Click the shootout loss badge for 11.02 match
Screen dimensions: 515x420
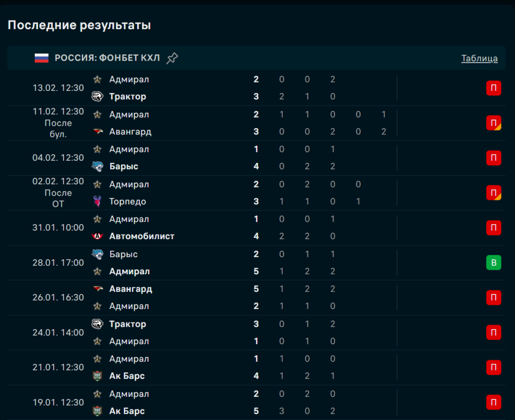tap(493, 123)
